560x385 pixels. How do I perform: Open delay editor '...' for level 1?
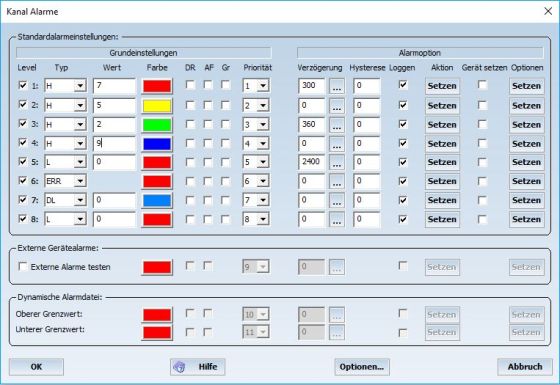[x=337, y=86]
